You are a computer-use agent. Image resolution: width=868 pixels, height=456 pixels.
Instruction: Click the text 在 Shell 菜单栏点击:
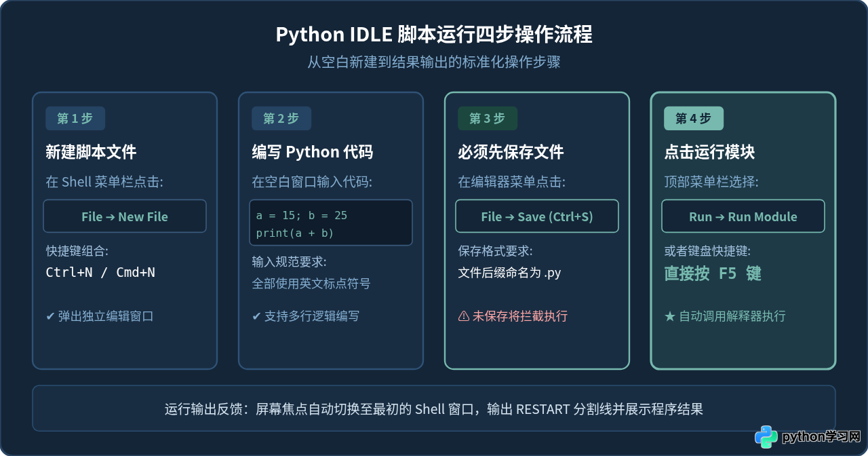pos(104,182)
